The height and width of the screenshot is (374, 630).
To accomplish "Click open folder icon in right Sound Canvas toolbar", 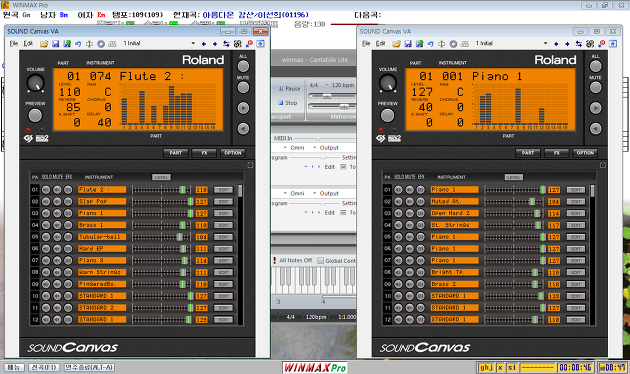I will point(397,43).
